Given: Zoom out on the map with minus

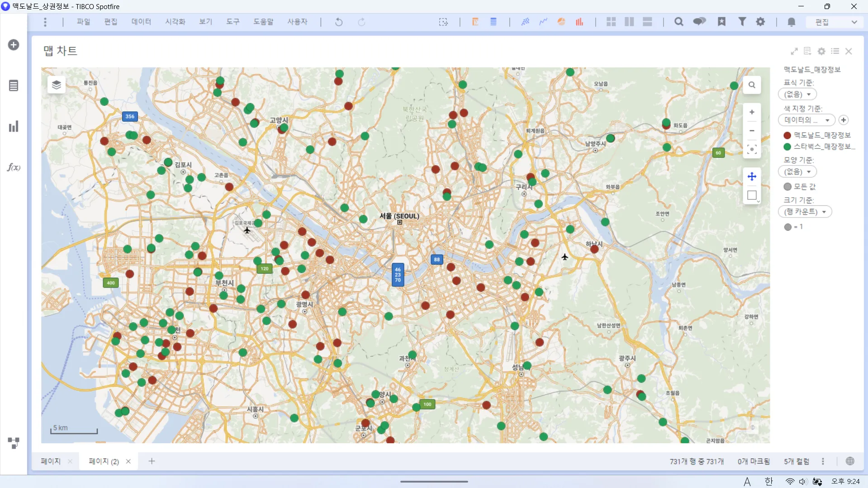Looking at the screenshot, I should coord(752,131).
